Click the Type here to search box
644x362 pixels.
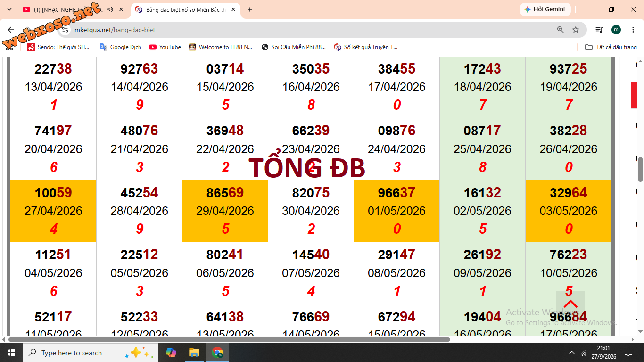tap(91, 353)
